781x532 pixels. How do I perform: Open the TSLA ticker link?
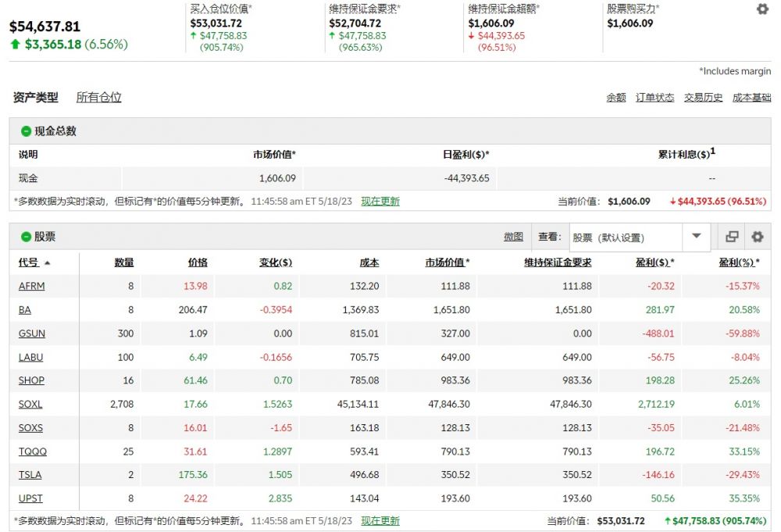coord(30,474)
